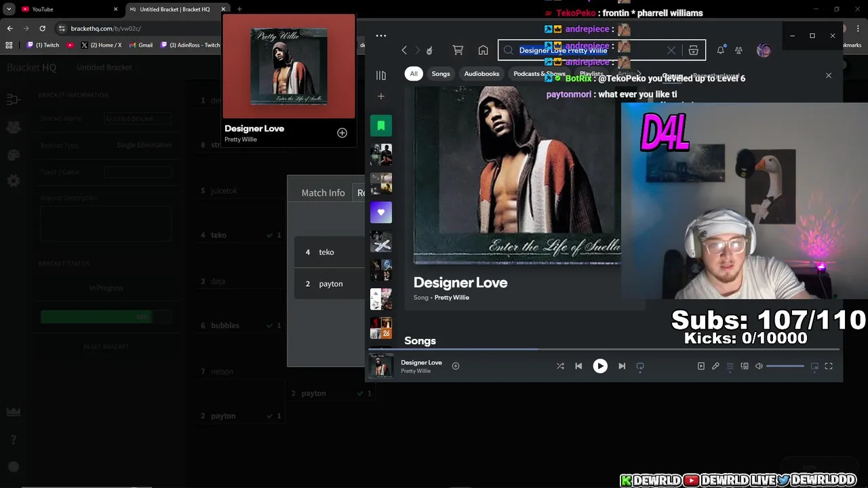This screenshot has height=488, width=868.
Task: Open the mini player icon
Action: click(814, 366)
